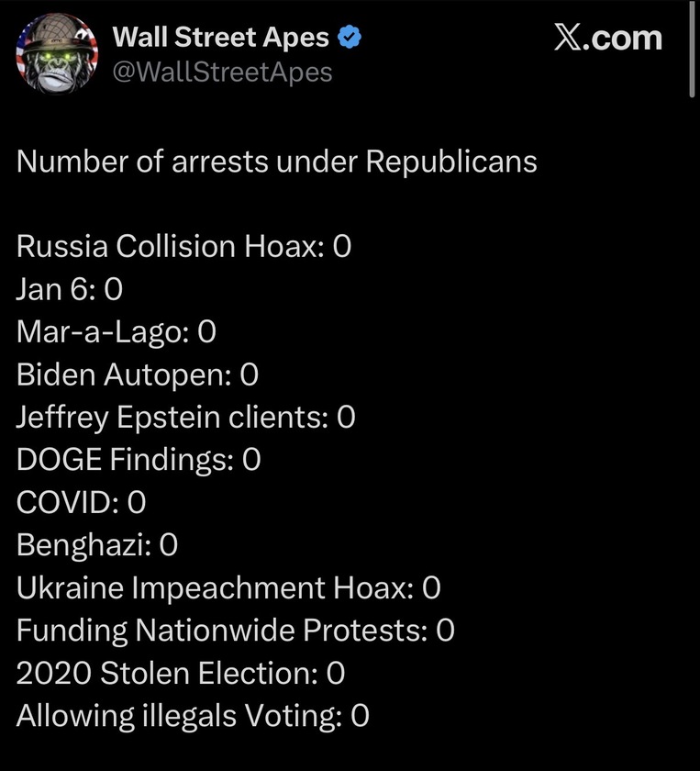Screen dimensions: 700x771
Task: Click the '2020 Stolen Election: 0' line
Action: point(181,673)
